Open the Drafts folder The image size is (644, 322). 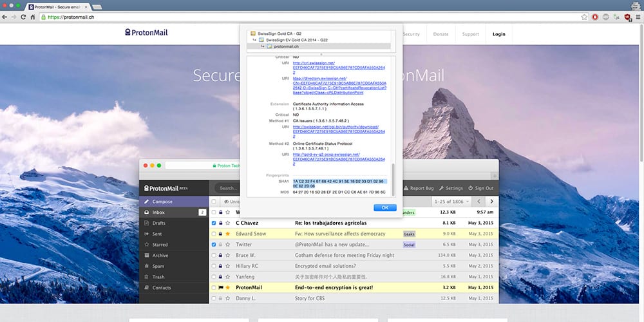(x=174, y=223)
